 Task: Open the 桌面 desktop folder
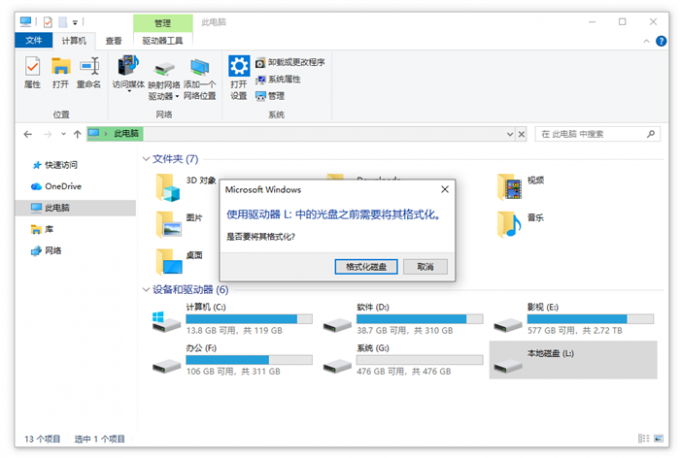179,261
